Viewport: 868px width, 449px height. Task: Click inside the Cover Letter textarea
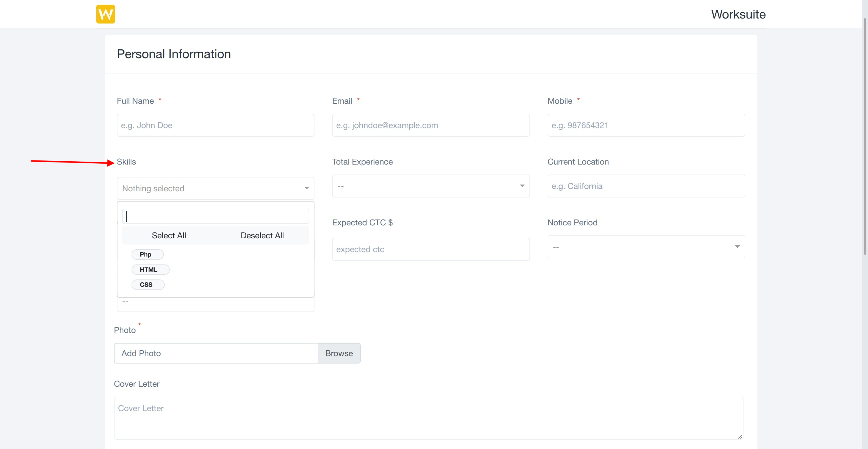[x=428, y=418]
